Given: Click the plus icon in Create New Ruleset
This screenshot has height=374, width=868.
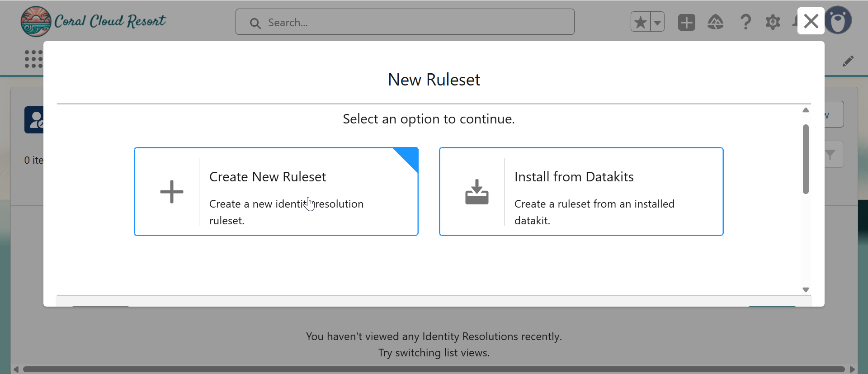Looking at the screenshot, I should coord(172,192).
